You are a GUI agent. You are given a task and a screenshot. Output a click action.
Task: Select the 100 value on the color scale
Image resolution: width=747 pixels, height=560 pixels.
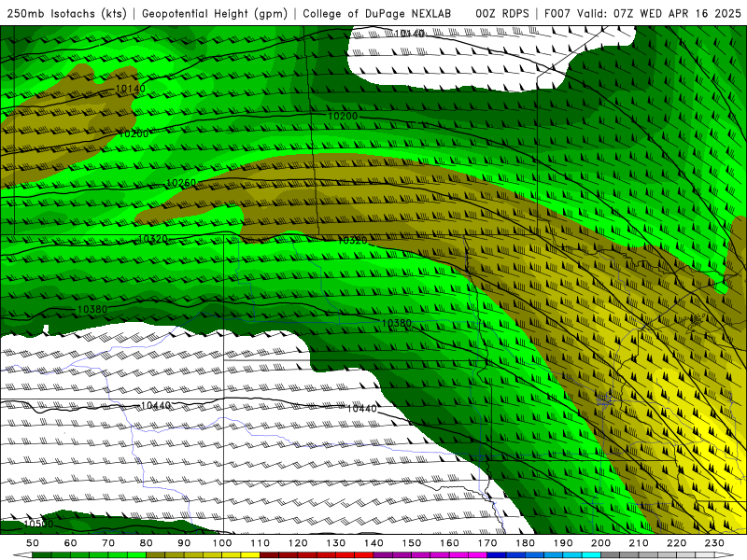tap(222, 543)
